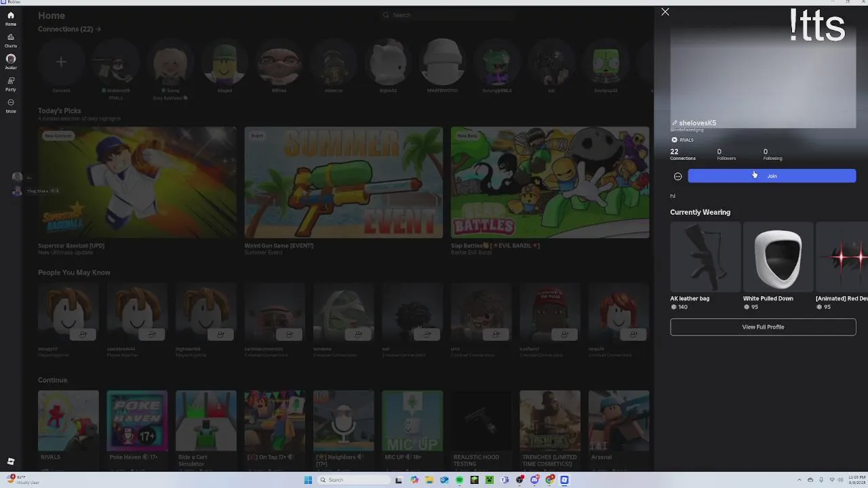
Task: Click the plus Connect button
Action: point(61,62)
